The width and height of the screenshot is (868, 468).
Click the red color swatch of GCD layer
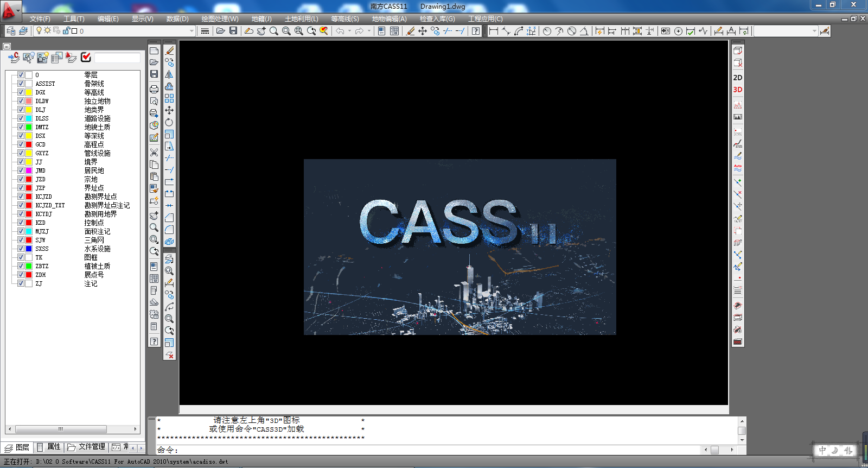pos(29,144)
